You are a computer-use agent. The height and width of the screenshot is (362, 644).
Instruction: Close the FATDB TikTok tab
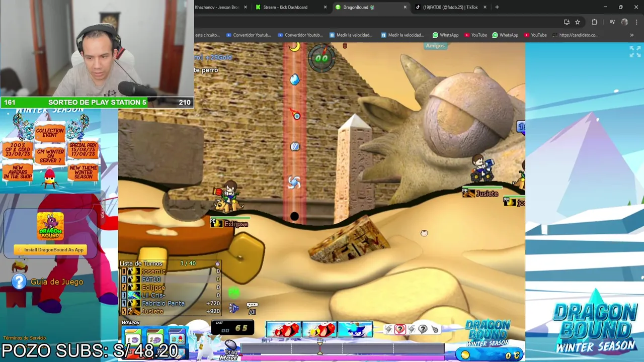click(485, 7)
